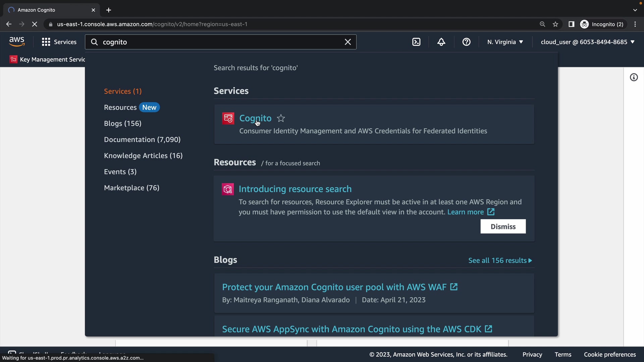Open the notifications bell icon
Image resolution: width=644 pixels, height=362 pixels.
pyautogui.click(x=441, y=42)
